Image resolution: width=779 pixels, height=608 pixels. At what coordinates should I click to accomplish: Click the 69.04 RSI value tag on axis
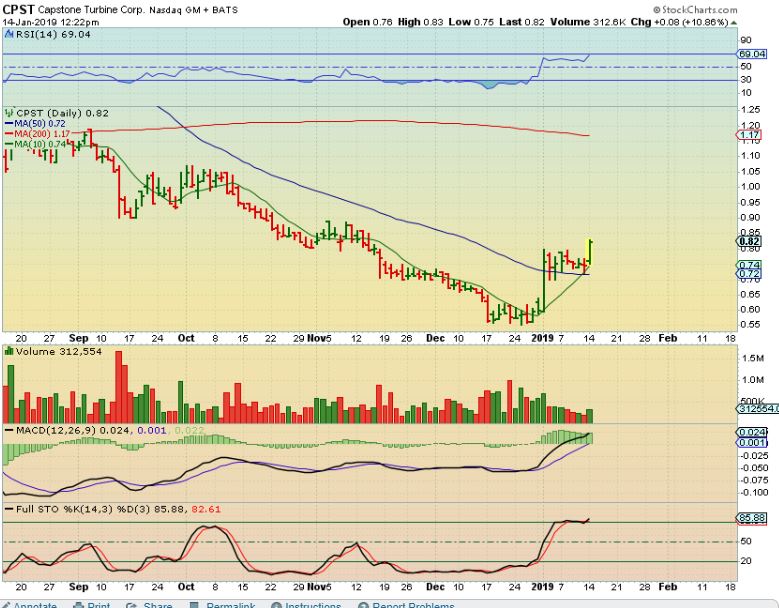click(752, 54)
